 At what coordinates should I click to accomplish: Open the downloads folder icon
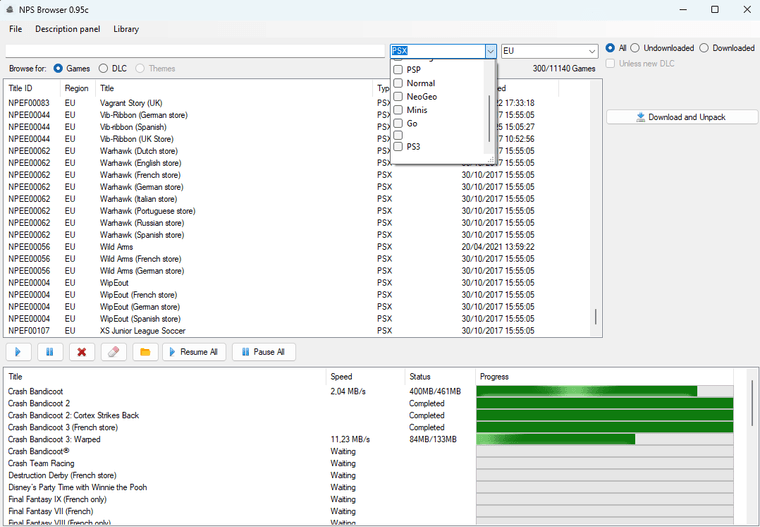(x=145, y=352)
